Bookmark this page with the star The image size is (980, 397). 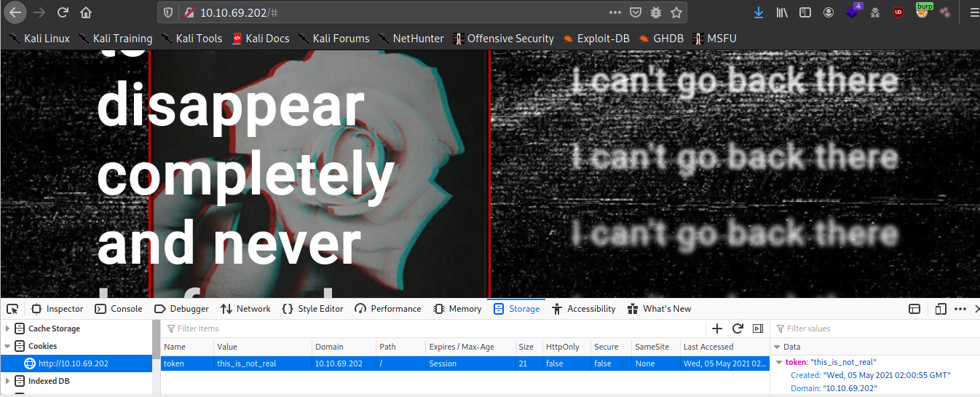pos(676,12)
